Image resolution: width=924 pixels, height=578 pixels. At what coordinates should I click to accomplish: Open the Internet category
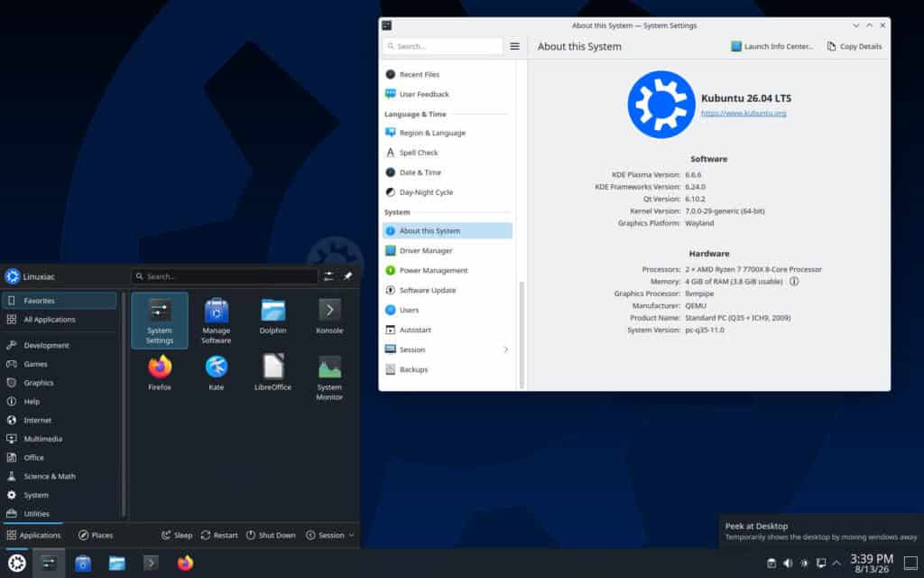click(60, 421)
